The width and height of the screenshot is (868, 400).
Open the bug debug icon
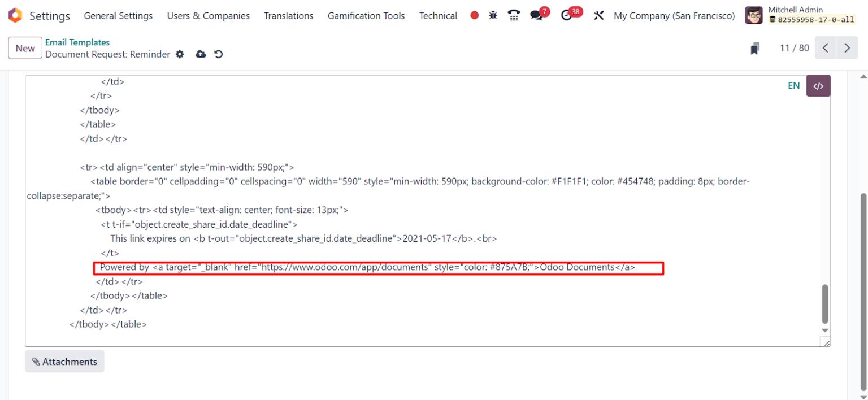pos(492,15)
